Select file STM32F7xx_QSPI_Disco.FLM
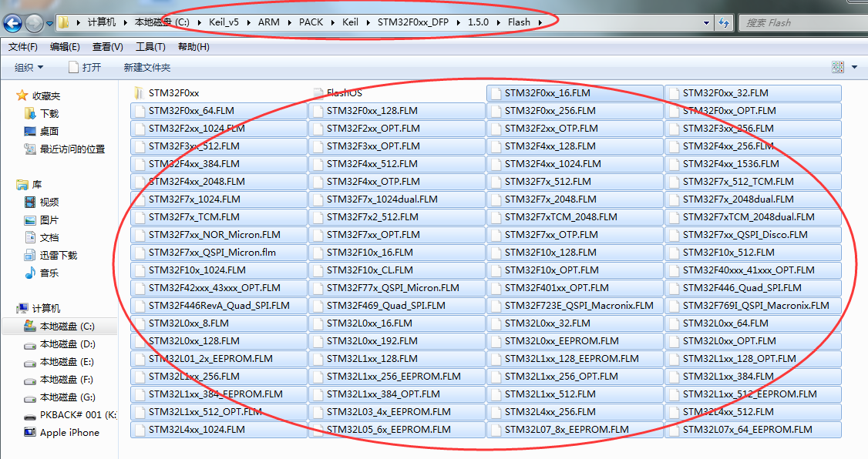This screenshot has height=459, width=868. (753, 234)
